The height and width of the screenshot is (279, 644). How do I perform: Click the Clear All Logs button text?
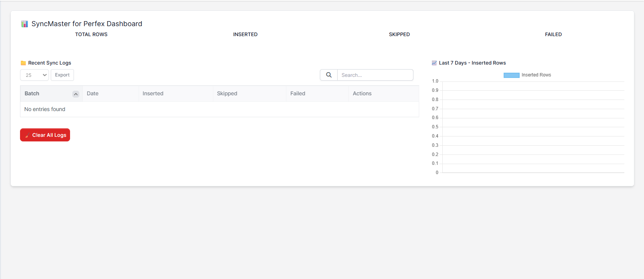coord(49,135)
